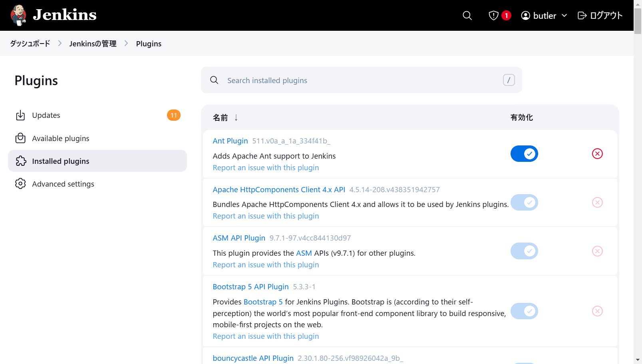The height and width of the screenshot is (364, 642).
Task: Report an issue with Ant Plugin
Action: 266,167
